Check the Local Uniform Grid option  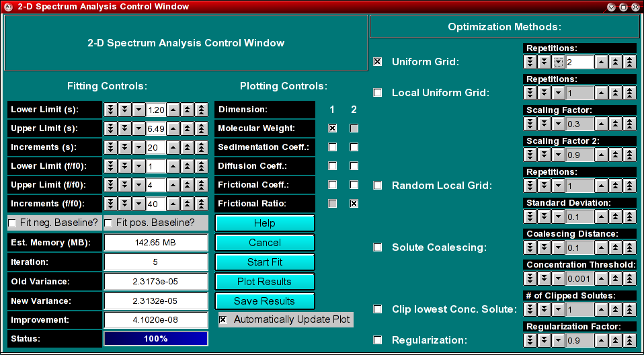coord(378,93)
